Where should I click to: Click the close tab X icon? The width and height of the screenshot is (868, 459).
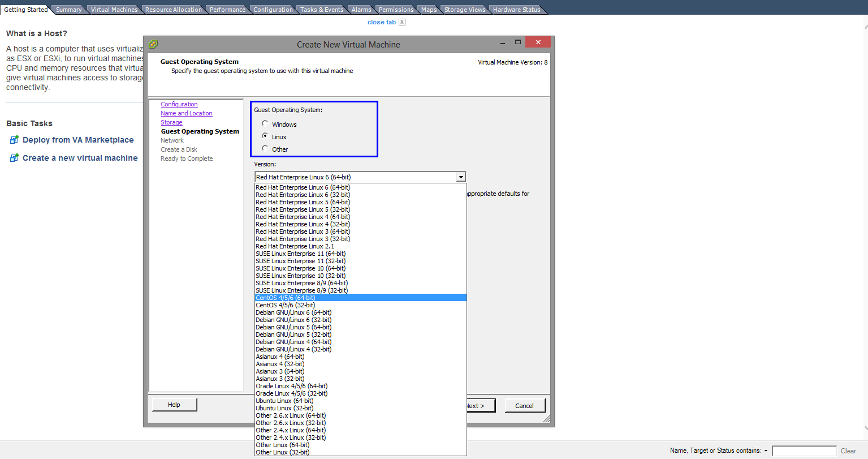tap(402, 22)
